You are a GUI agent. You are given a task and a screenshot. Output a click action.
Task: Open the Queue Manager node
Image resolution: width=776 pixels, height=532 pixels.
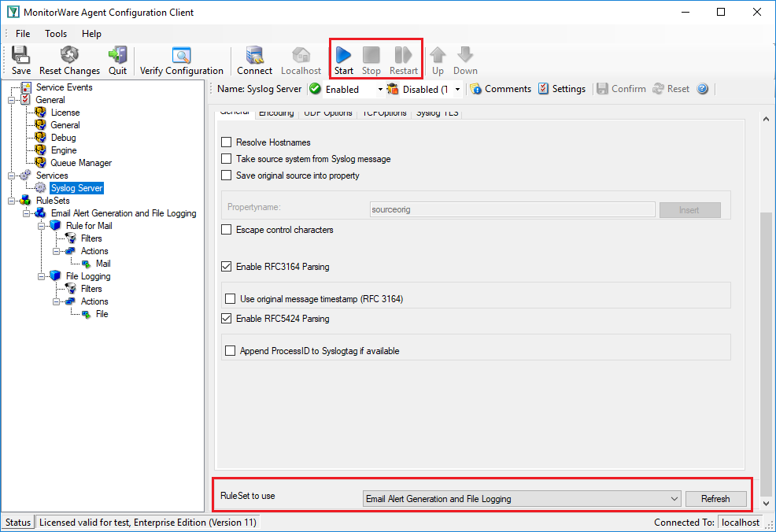(81, 163)
